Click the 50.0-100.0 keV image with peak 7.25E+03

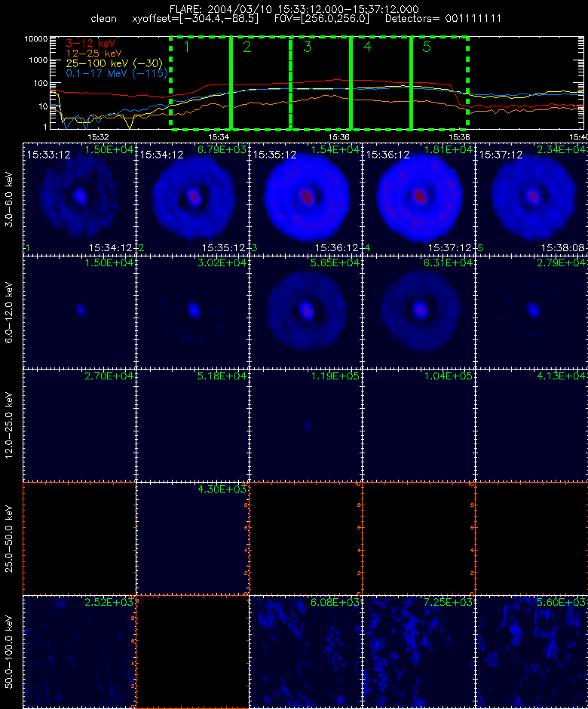pos(418,652)
